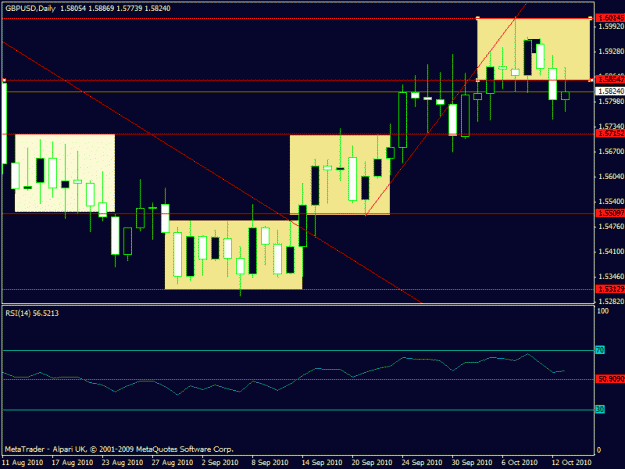Click the 1.53460 price axis value

point(611,276)
